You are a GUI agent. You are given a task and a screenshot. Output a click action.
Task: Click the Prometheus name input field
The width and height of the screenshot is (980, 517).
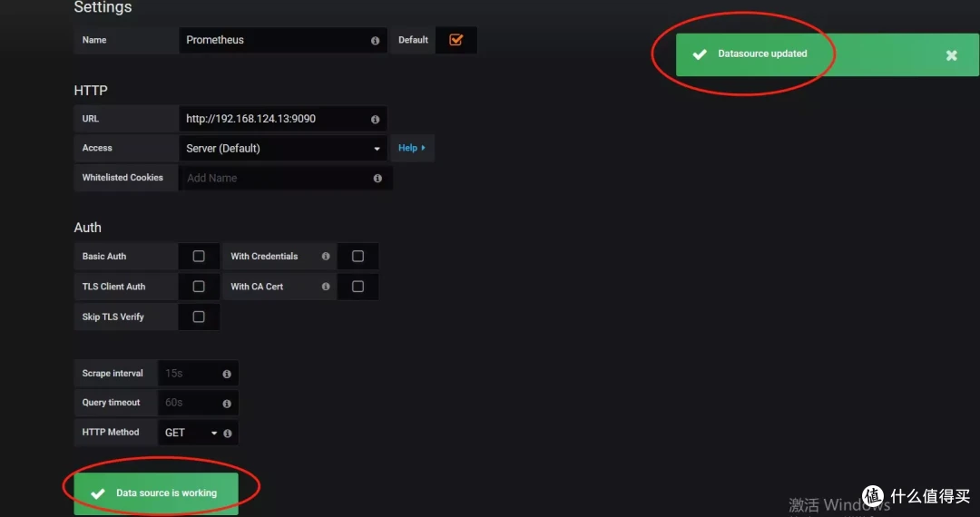pyautogui.click(x=272, y=40)
